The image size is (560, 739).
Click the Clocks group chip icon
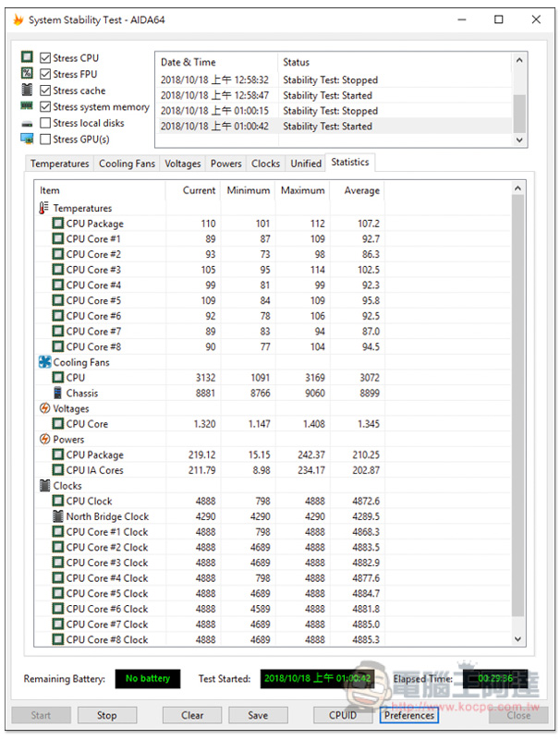tap(44, 486)
